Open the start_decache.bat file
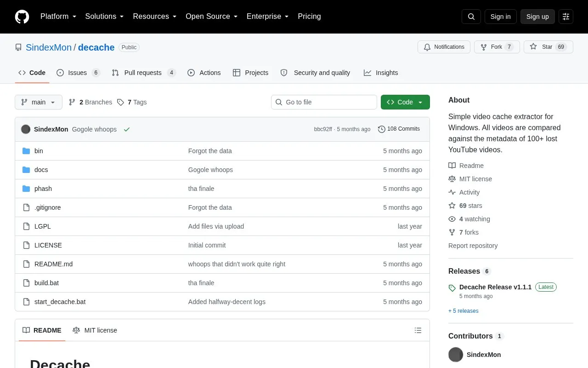 point(60,302)
